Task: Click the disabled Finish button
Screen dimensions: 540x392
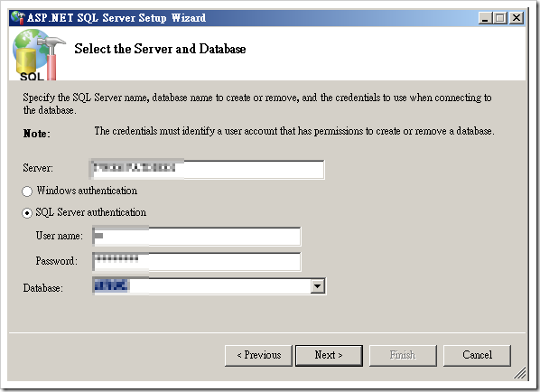Action: tap(403, 355)
